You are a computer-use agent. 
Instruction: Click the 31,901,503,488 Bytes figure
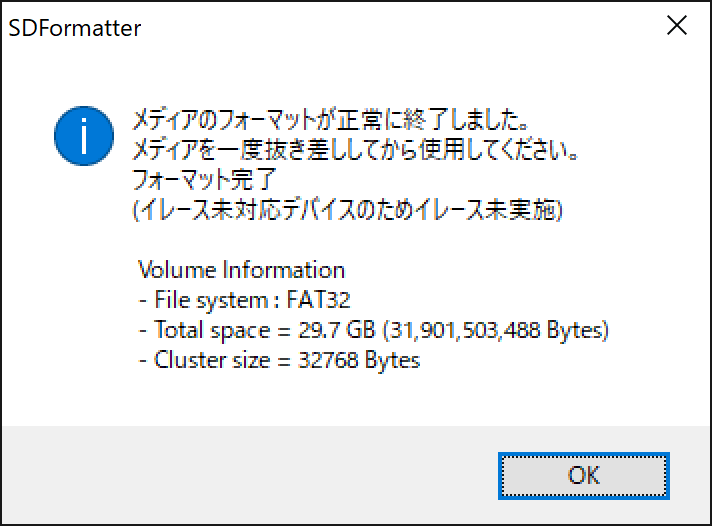pyautogui.click(x=494, y=330)
